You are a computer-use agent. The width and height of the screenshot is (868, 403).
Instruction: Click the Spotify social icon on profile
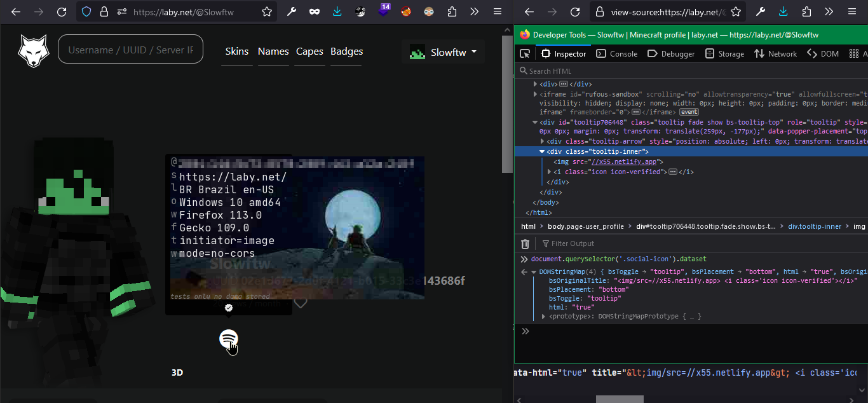(x=228, y=339)
